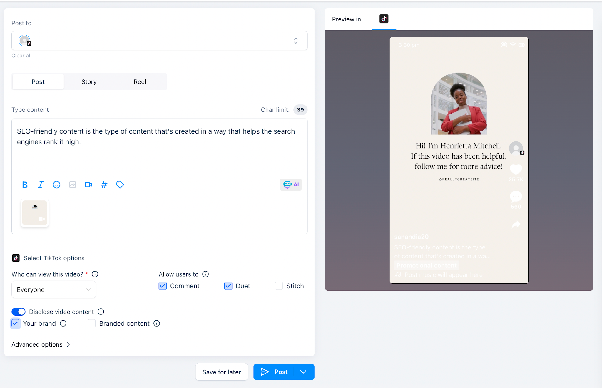Turn off the Disclose video content toggle
The width and height of the screenshot is (602, 388).
[18, 311]
